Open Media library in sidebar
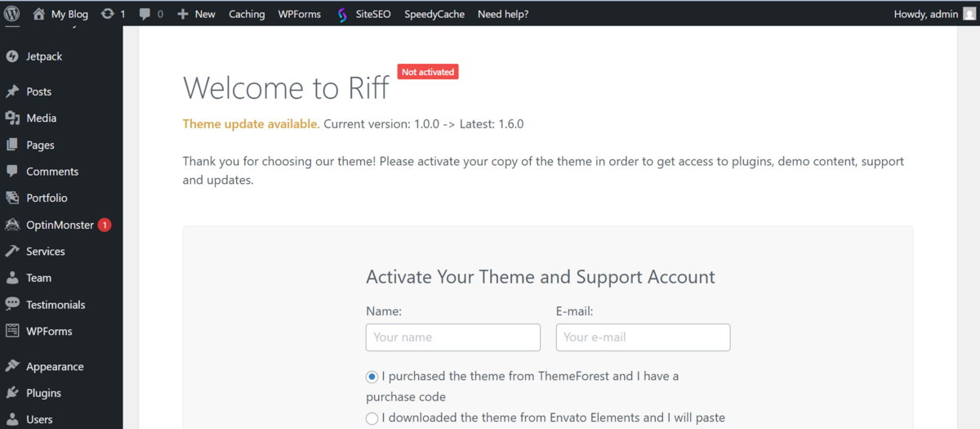This screenshot has height=429, width=980. (x=41, y=118)
